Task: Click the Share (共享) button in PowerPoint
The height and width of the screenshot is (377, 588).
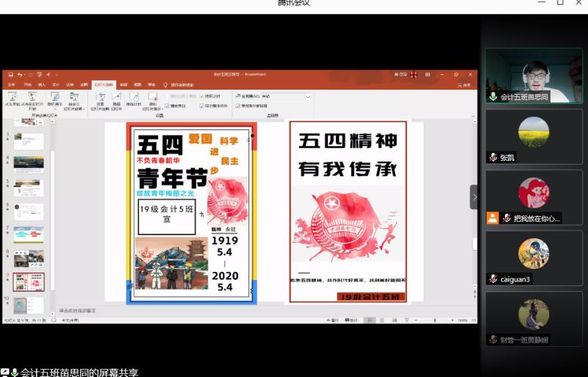Action: point(465,85)
